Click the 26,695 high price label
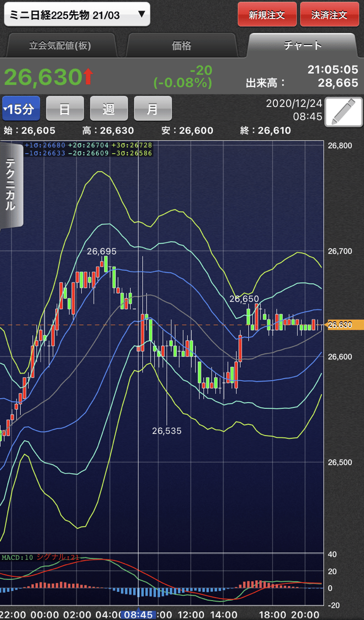The height and width of the screenshot is (620, 364). tap(102, 251)
